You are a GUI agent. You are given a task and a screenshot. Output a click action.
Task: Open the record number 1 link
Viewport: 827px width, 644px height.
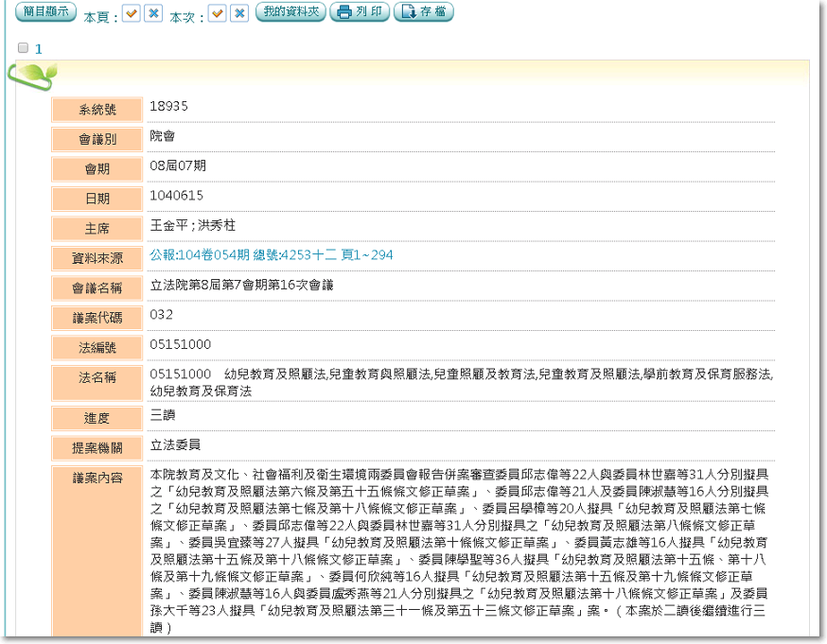(x=39, y=48)
